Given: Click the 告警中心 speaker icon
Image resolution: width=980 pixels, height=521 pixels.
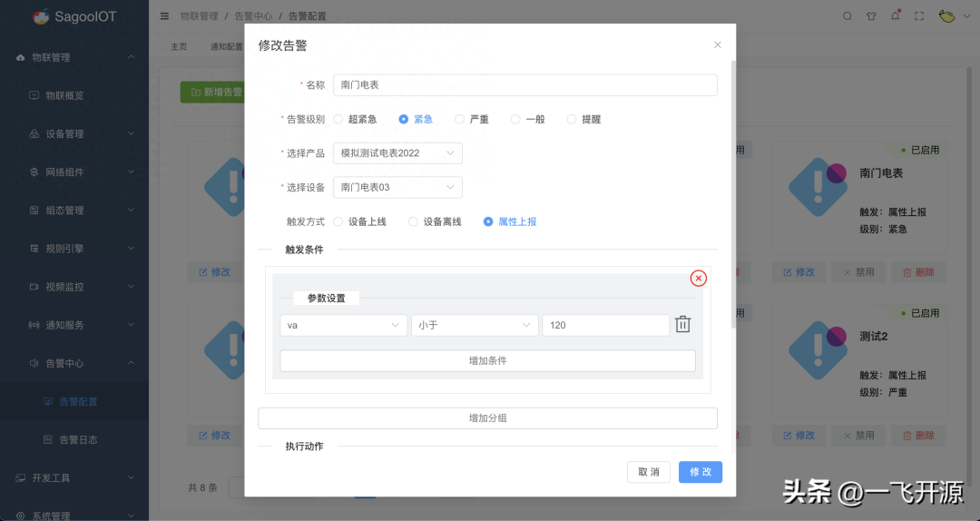Looking at the screenshot, I should pyautogui.click(x=34, y=363).
